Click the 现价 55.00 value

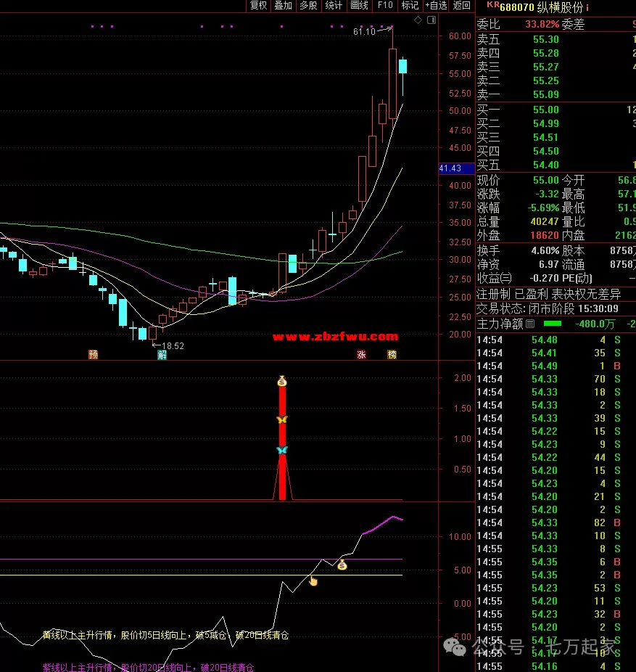pos(545,180)
